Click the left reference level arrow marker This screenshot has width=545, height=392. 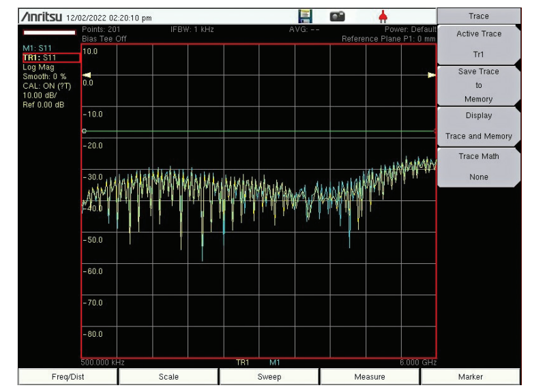click(86, 75)
